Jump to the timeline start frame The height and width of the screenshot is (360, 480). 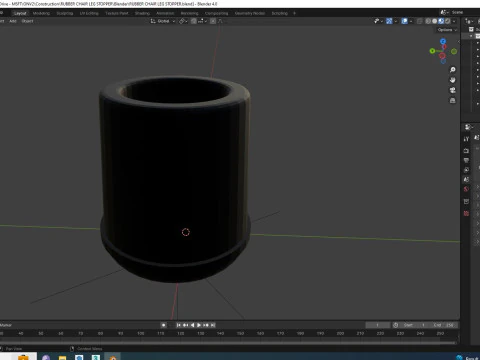(x=179, y=325)
